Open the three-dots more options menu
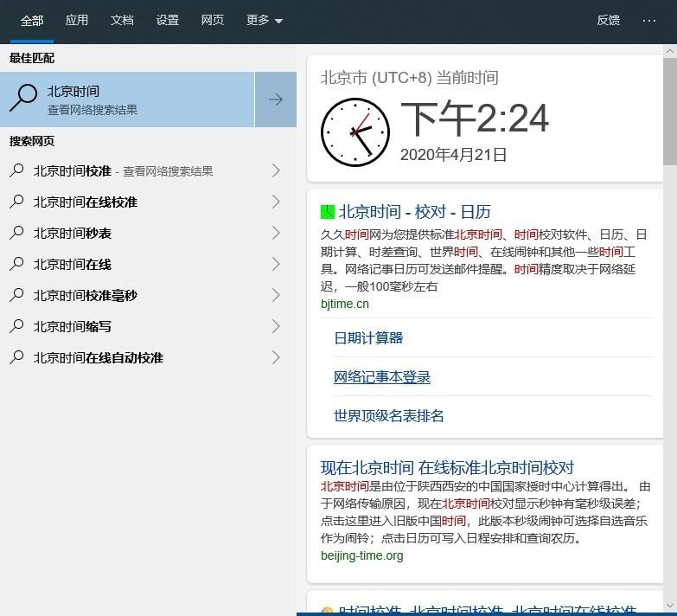The height and width of the screenshot is (616, 677). [x=649, y=20]
